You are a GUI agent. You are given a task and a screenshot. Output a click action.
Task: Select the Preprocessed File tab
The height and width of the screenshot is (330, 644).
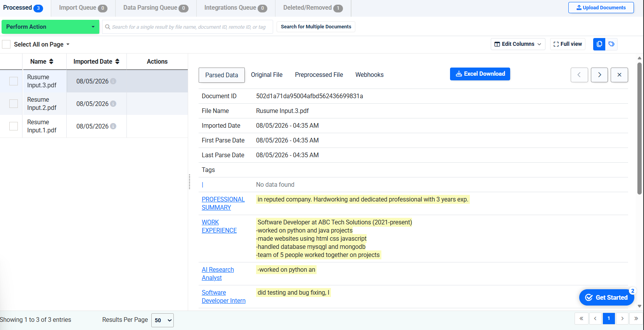point(319,75)
